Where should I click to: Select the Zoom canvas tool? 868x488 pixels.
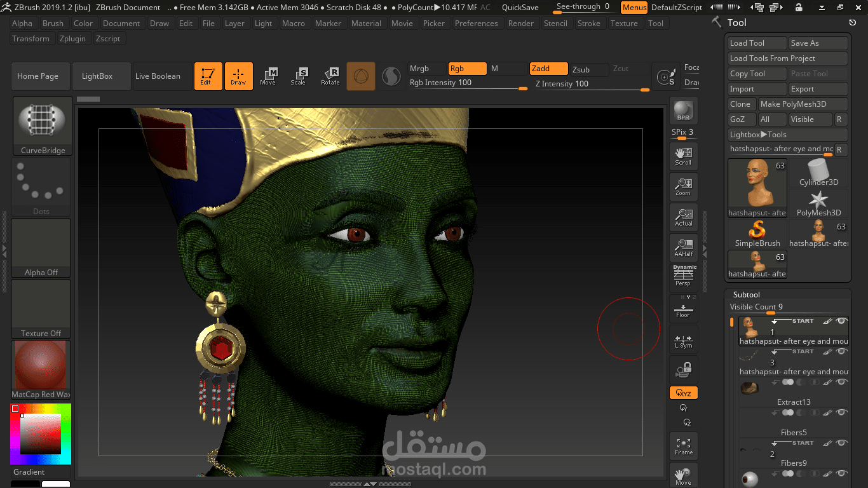683,187
